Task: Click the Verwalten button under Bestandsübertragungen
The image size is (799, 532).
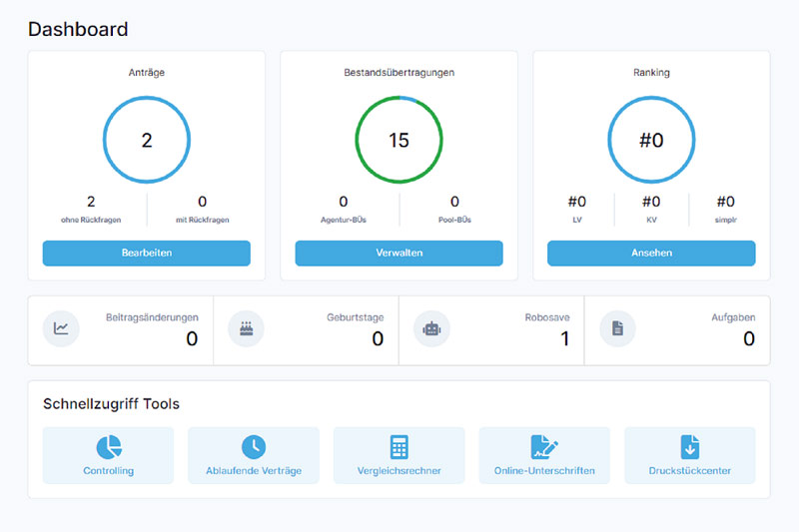Action: [x=399, y=253]
